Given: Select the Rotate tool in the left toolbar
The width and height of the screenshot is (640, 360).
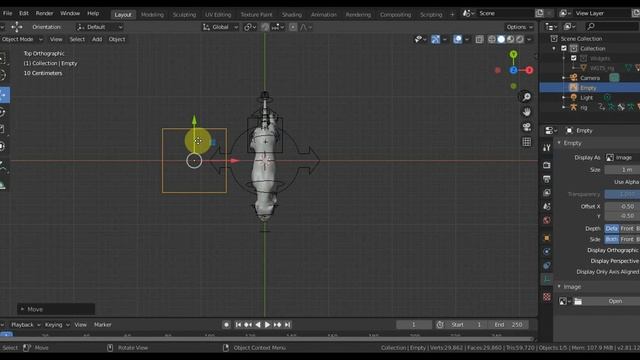Looking at the screenshot, I should 3,112.
